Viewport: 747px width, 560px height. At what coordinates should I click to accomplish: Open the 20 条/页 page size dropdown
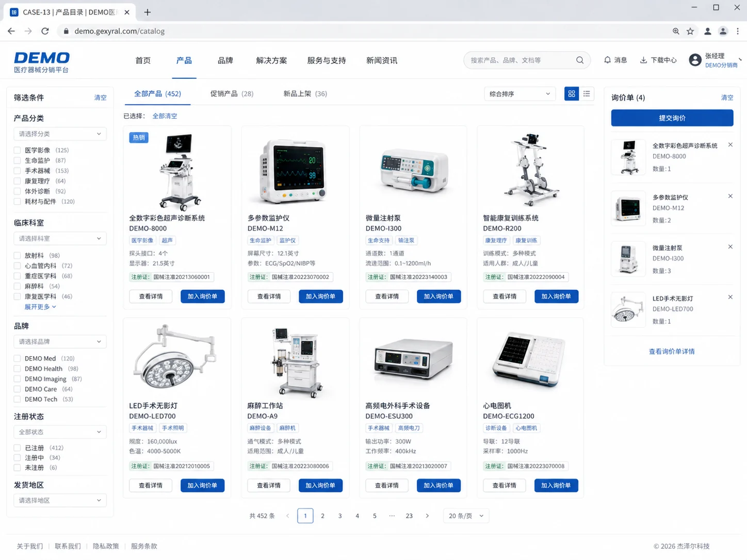point(466,516)
